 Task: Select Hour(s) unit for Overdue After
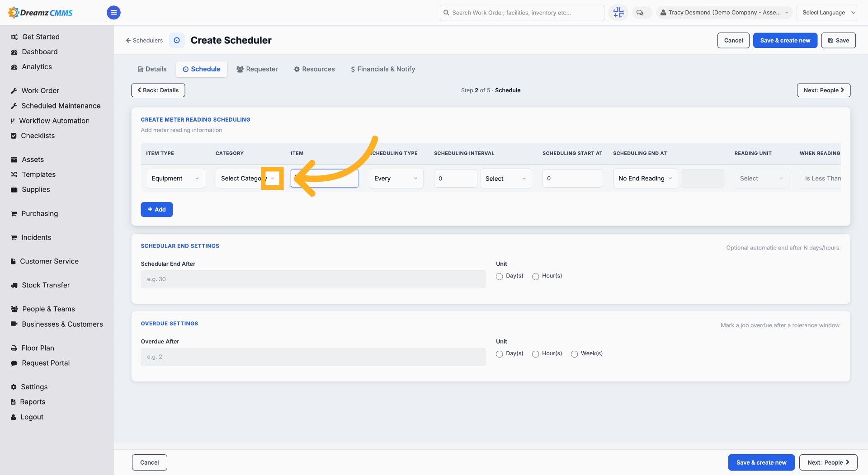tap(535, 354)
